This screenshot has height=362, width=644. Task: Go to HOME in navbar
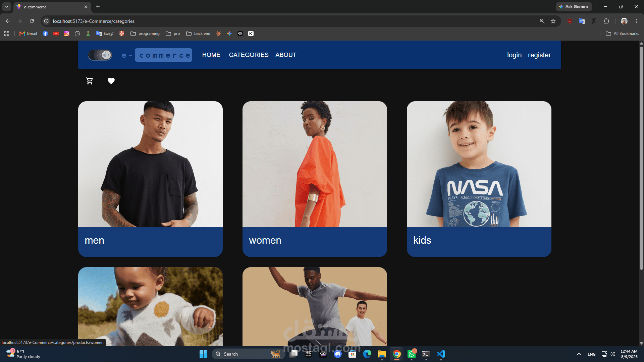[211, 55]
